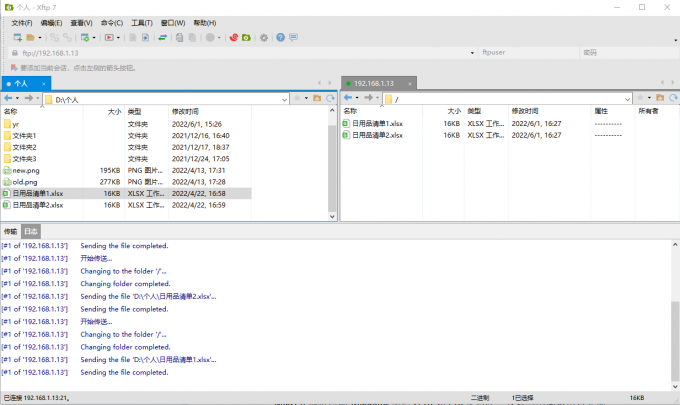680x405 pixels.
Task: Select 日用品清单2.xlsx in local pane
Action: click(126, 205)
